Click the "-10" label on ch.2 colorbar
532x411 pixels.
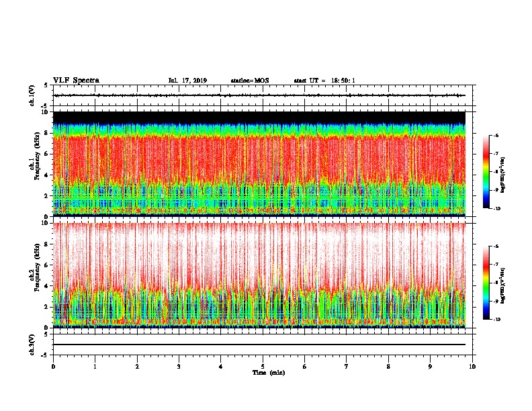(496, 320)
